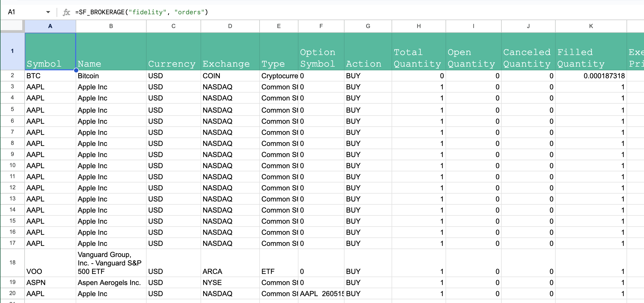Click the formula bar with SF_BROKERAGE formula
Screen dimensions: 644x303
pos(357,12)
